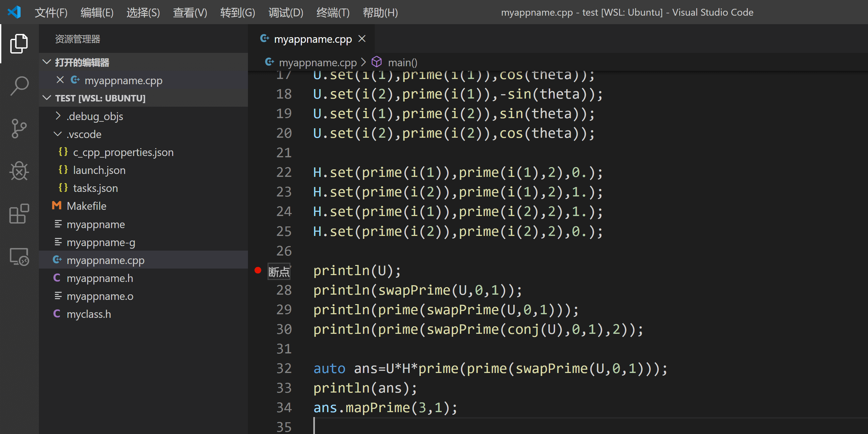Click myappname.cpp breadcrumb in editor

coord(318,62)
